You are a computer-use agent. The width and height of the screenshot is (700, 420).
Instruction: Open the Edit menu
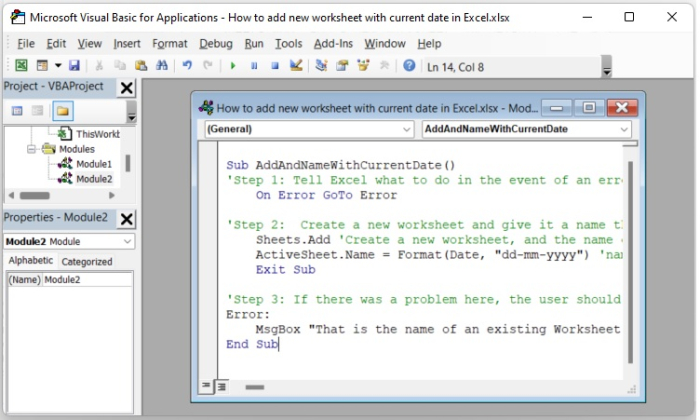click(x=56, y=44)
